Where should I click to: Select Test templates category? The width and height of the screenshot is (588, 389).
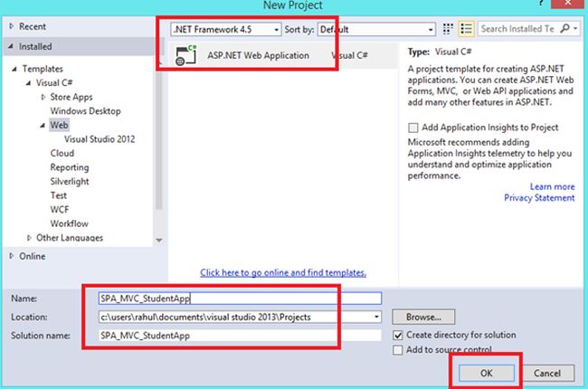pyautogui.click(x=59, y=195)
